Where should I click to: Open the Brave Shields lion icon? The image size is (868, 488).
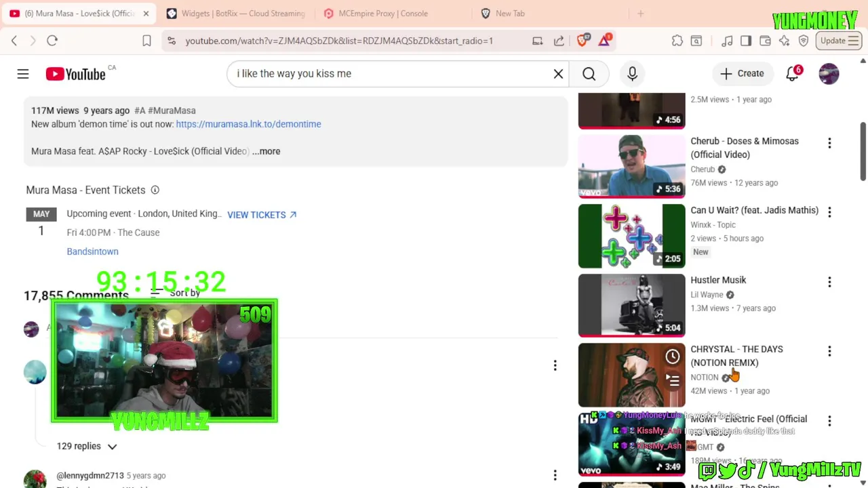point(583,40)
